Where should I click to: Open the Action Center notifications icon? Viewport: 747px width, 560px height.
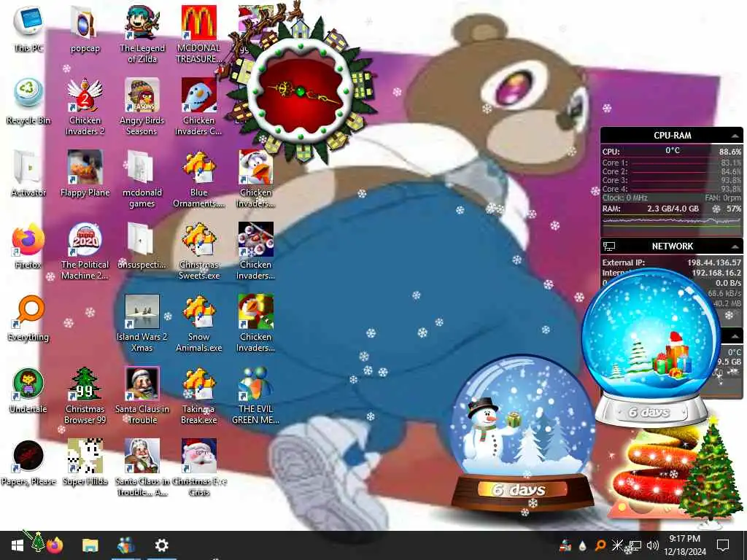(x=723, y=545)
